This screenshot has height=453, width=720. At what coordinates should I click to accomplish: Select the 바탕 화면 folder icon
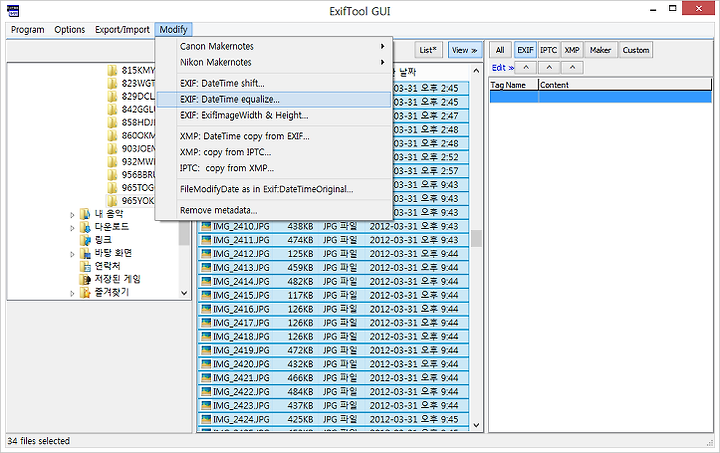pyautogui.click(x=85, y=253)
